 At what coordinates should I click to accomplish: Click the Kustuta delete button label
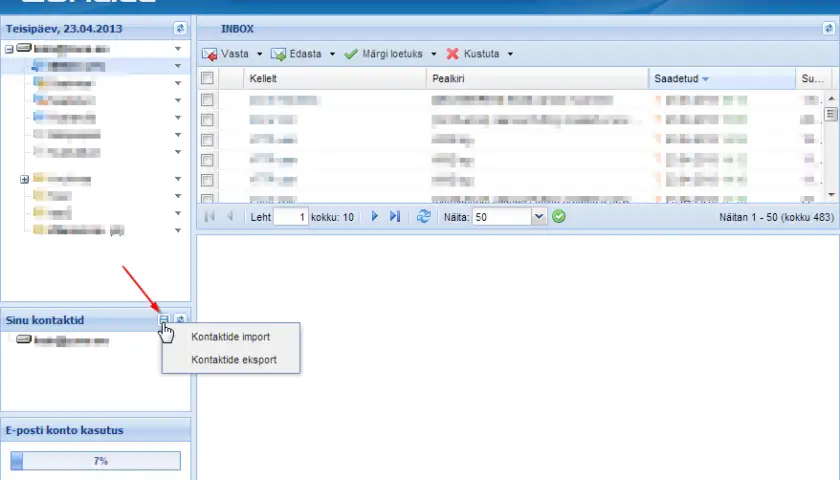pyautogui.click(x=482, y=54)
